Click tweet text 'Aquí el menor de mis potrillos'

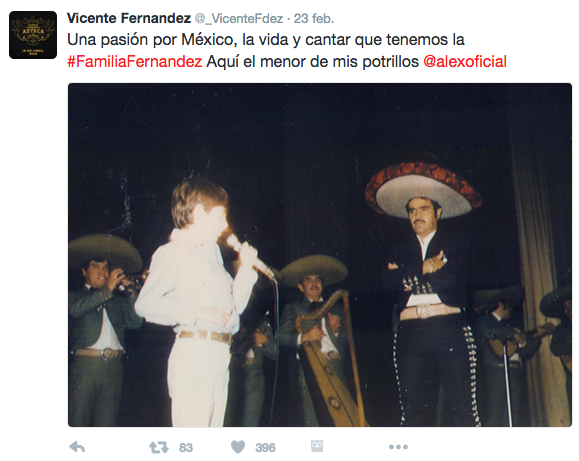(x=312, y=62)
